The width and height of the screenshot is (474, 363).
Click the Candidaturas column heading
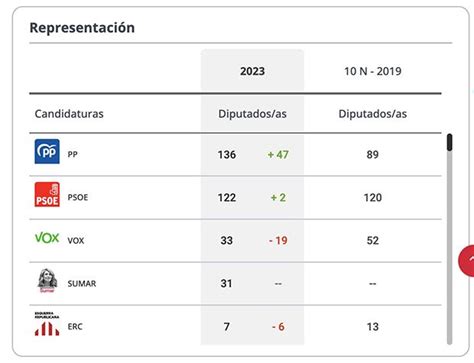coord(69,114)
